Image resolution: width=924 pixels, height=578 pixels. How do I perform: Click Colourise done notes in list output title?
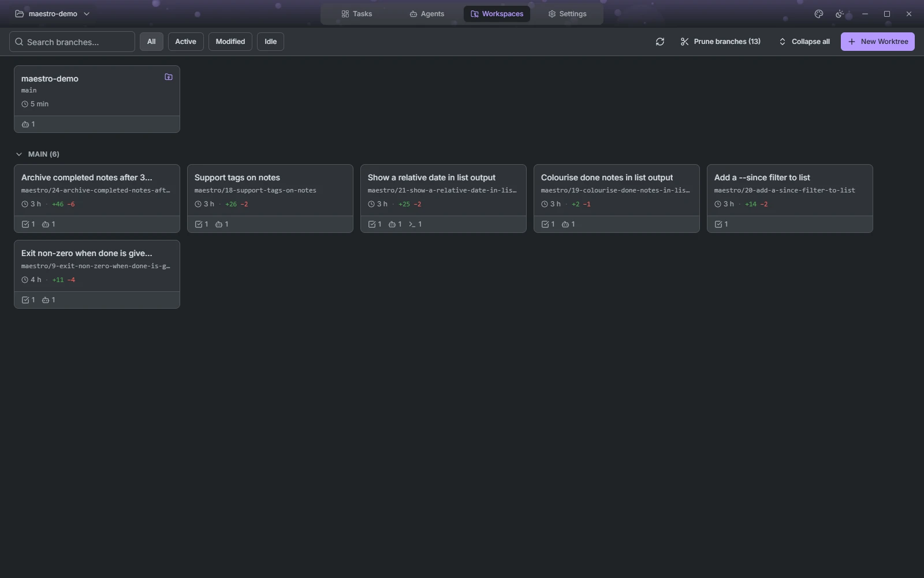click(607, 177)
